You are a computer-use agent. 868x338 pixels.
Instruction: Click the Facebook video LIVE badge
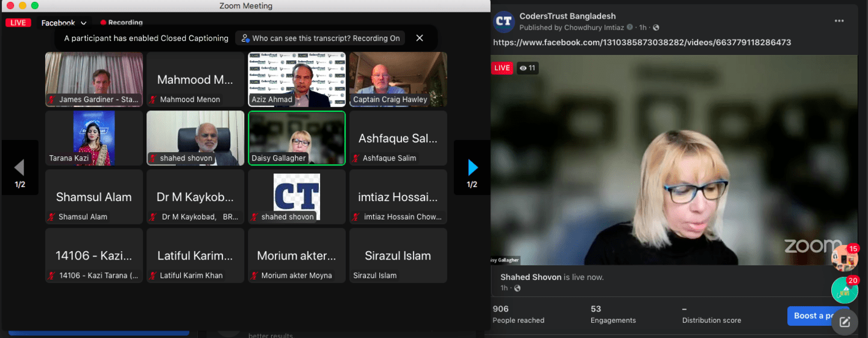click(502, 68)
